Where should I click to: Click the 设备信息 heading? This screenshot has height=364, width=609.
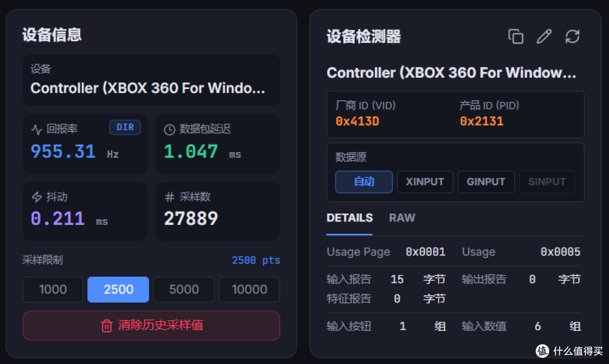(52, 35)
